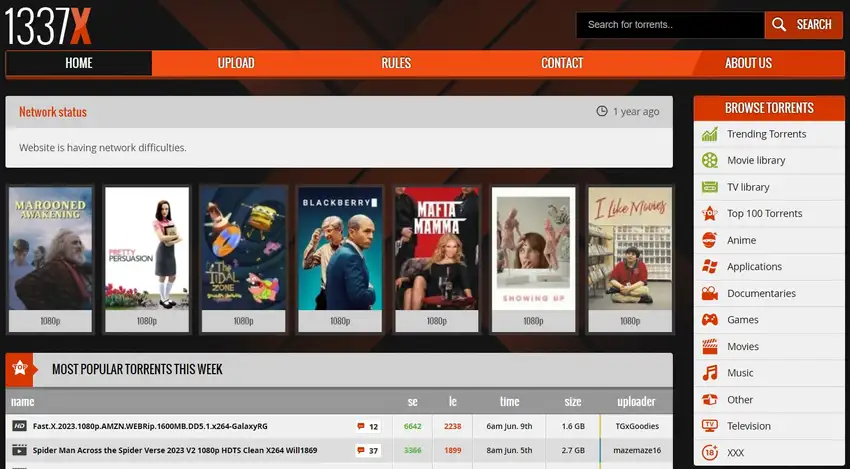Click the Trending Torrents chart icon
The height and width of the screenshot is (469, 850).
710,134
